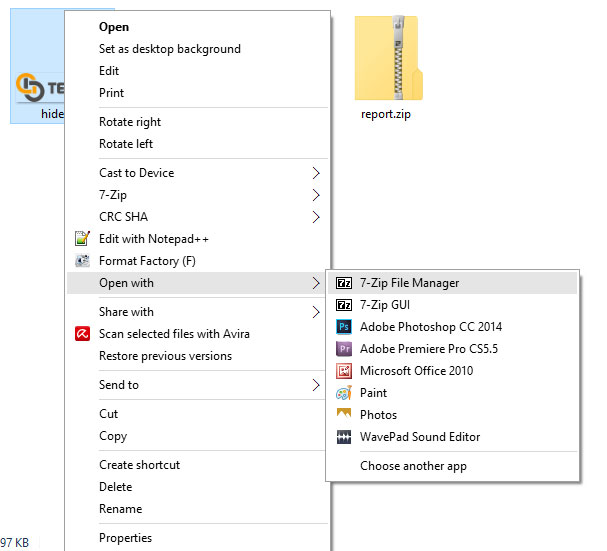Open file with WavePad Sound Editor
607x551 pixels.
click(453, 437)
